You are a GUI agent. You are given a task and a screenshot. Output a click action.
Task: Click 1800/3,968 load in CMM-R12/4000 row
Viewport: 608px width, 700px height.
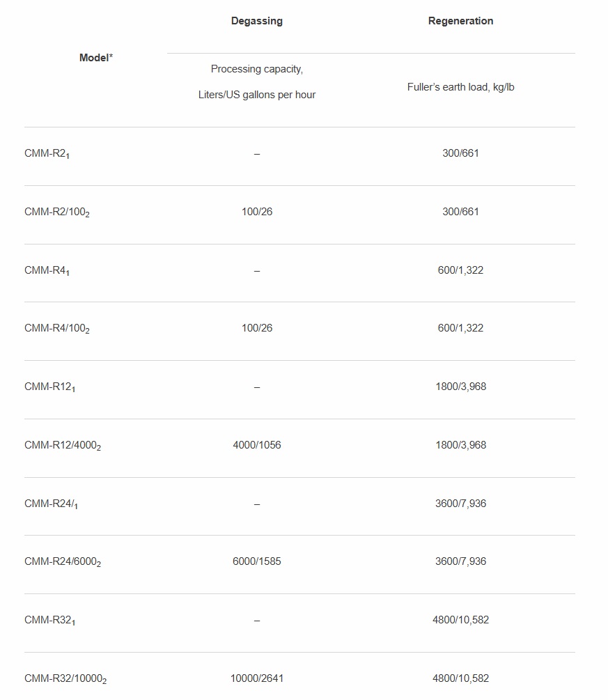pyautogui.click(x=460, y=445)
